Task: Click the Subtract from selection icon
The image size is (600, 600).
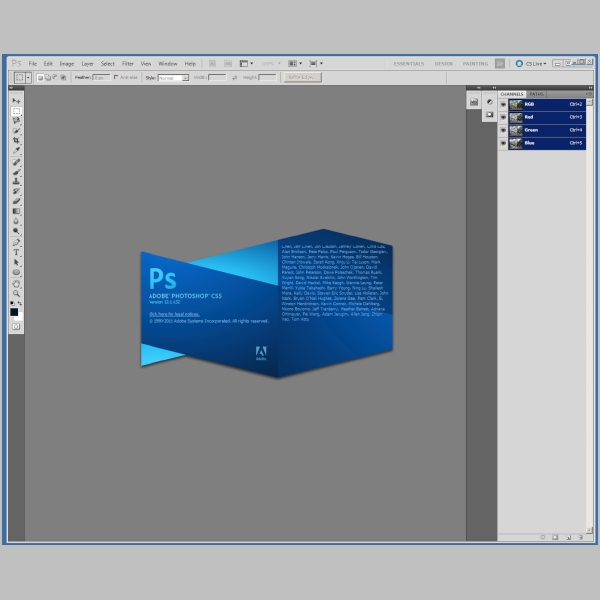Action: tap(55, 78)
